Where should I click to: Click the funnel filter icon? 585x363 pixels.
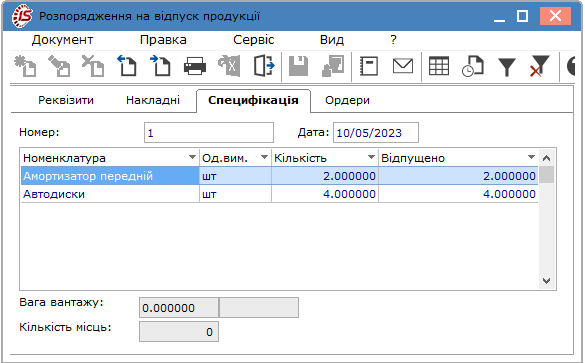point(507,67)
